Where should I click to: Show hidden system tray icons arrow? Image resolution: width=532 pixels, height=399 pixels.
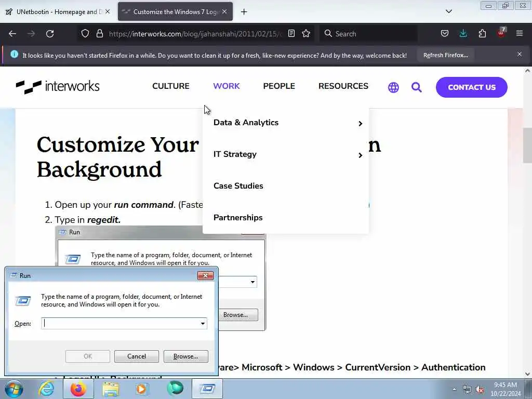tap(454, 389)
